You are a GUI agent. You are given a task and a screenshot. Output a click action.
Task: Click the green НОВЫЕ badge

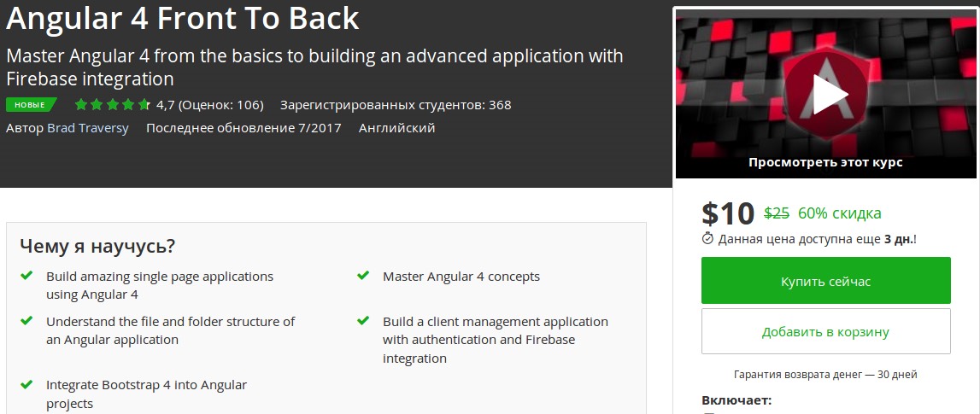30,105
